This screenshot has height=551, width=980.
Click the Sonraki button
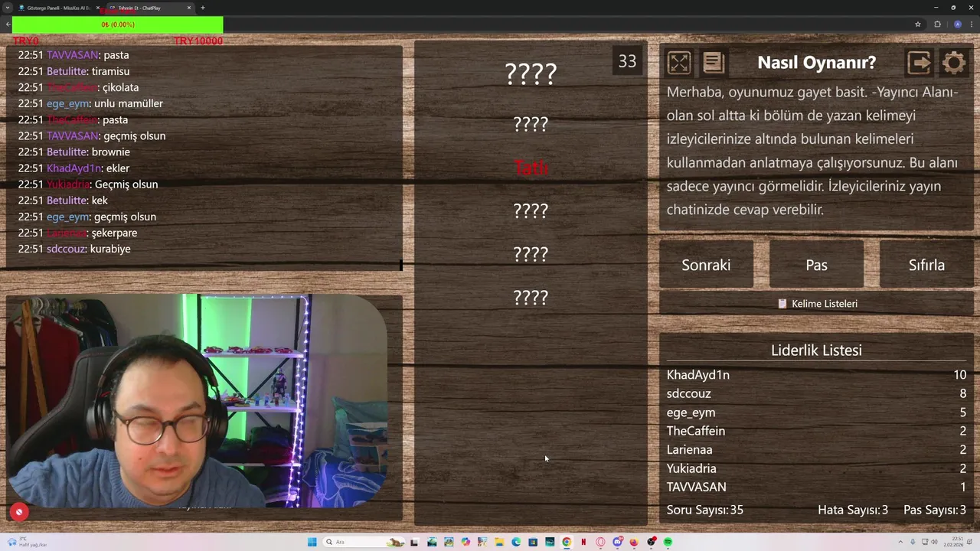point(706,265)
